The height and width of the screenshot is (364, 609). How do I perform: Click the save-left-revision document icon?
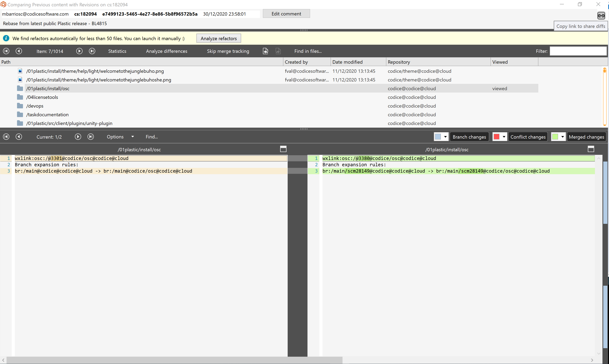point(265,51)
